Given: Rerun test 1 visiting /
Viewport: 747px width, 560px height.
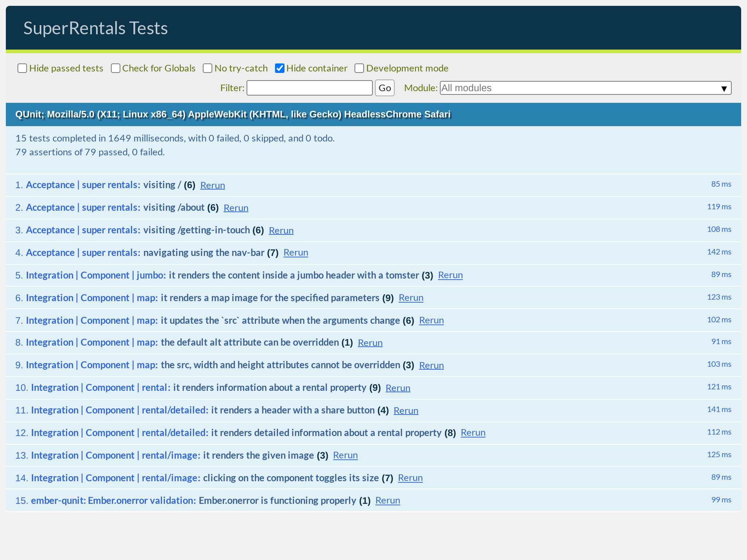Looking at the screenshot, I should 213,185.
